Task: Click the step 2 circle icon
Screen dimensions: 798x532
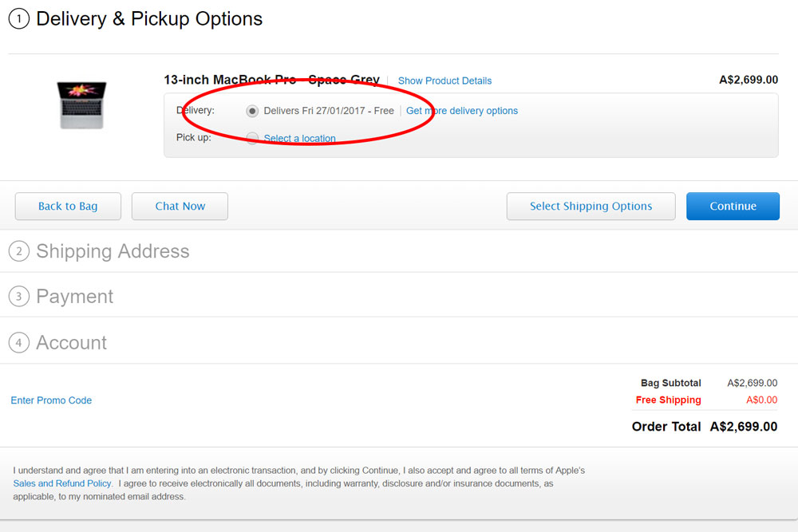Action: click(19, 251)
